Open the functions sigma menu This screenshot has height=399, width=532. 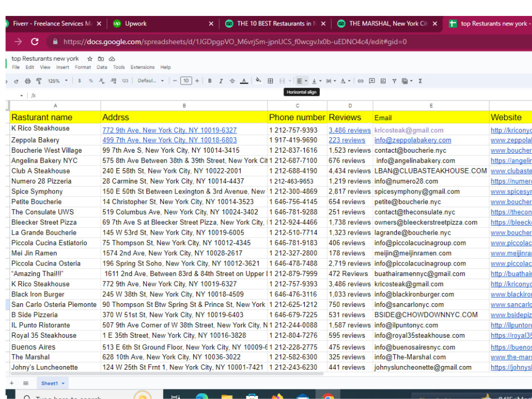pyautogui.click(x=420, y=81)
